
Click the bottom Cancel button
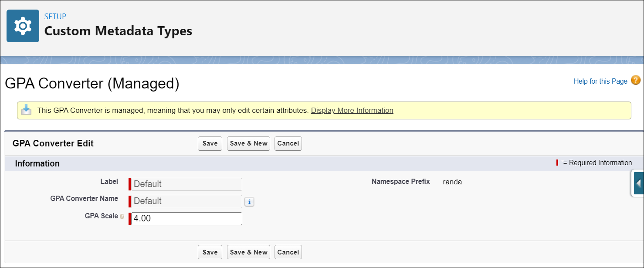coord(288,252)
